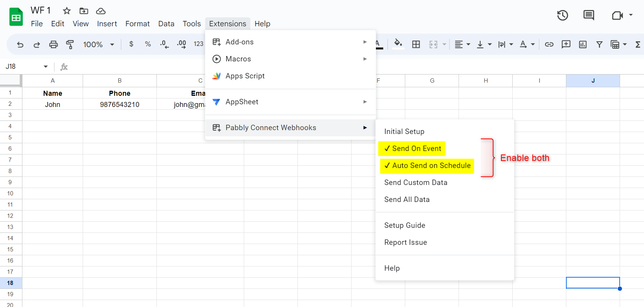
Task: Open Apps Script from Extensions menu
Action: (x=291, y=76)
